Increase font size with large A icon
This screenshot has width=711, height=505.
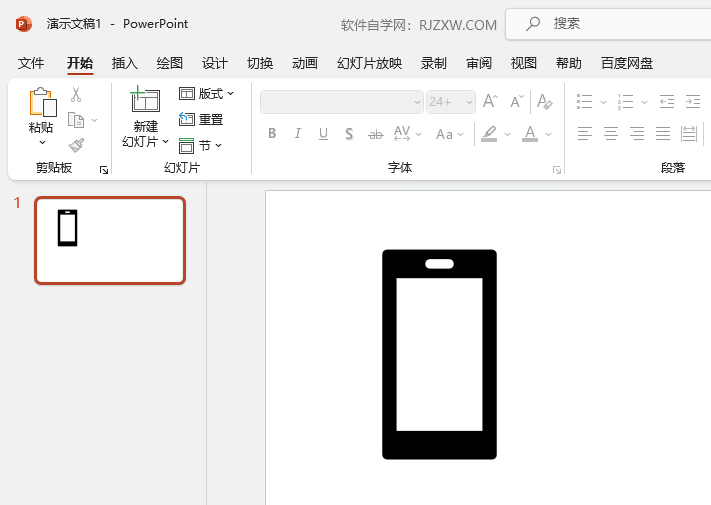pos(490,101)
